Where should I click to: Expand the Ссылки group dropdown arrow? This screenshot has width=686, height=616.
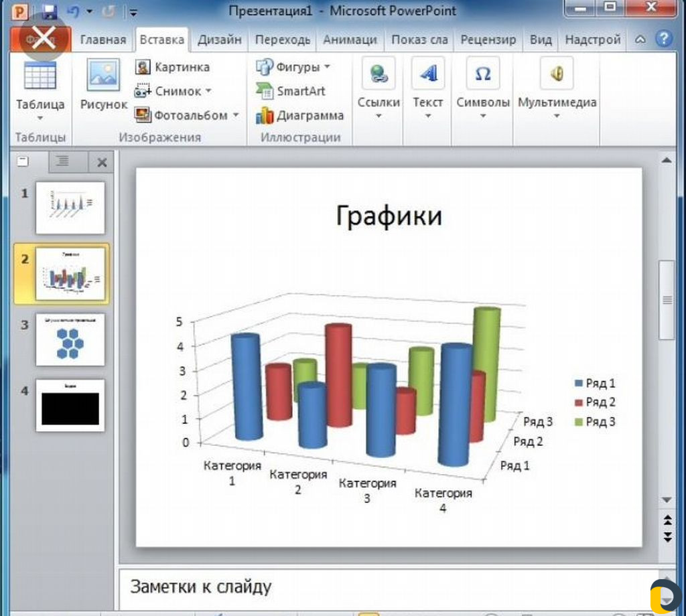379,116
